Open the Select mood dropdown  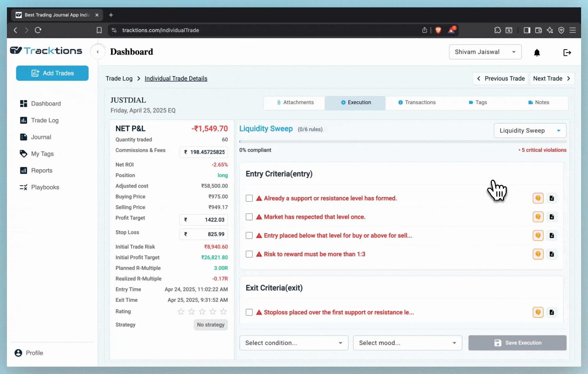407,343
